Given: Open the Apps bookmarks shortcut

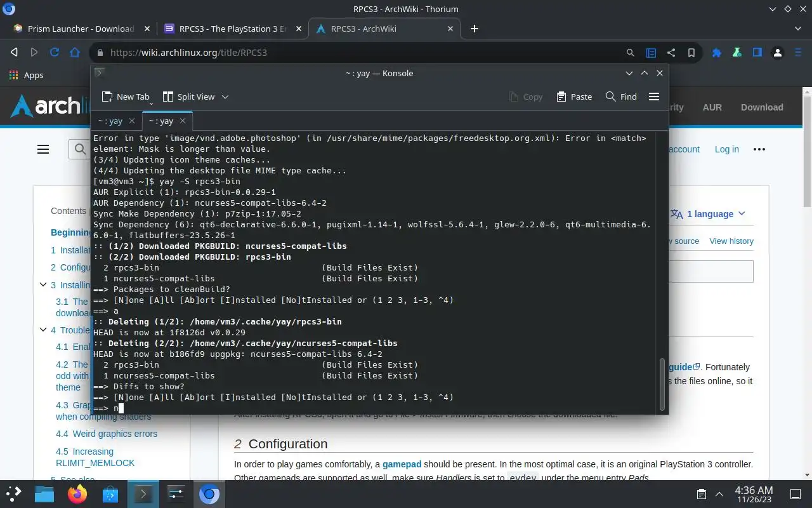Looking at the screenshot, I should [x=26, y=75].
